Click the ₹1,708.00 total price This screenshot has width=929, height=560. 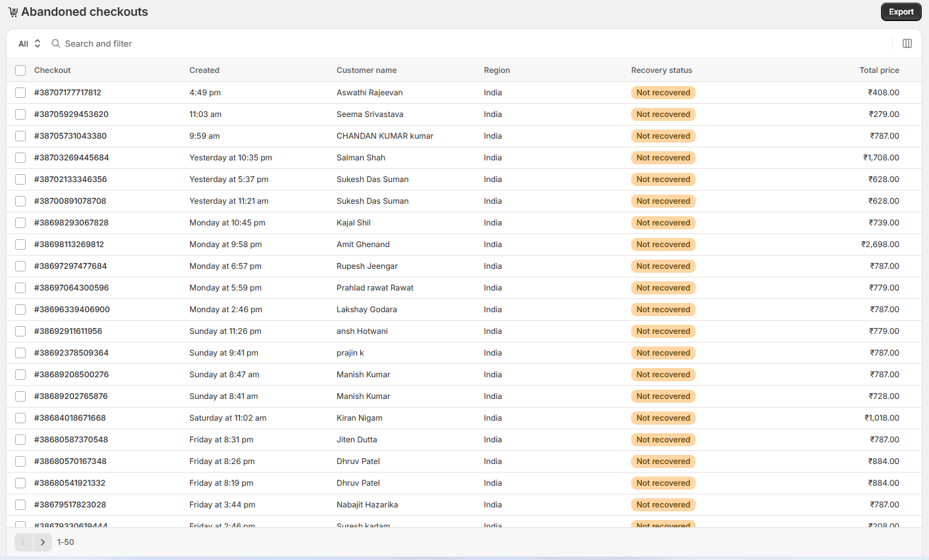coord(881,158)
